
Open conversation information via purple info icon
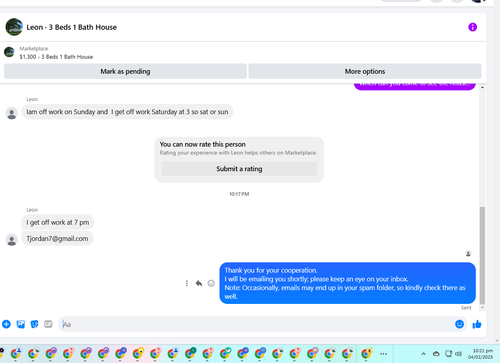pyautogui.click(x=472, y=27)
